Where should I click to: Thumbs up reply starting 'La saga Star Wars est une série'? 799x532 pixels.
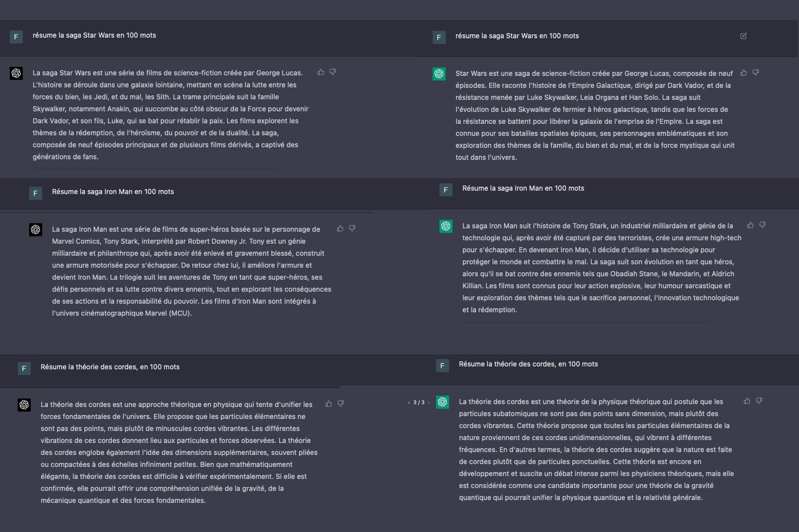pyautogui.click(x=321, y=72)
